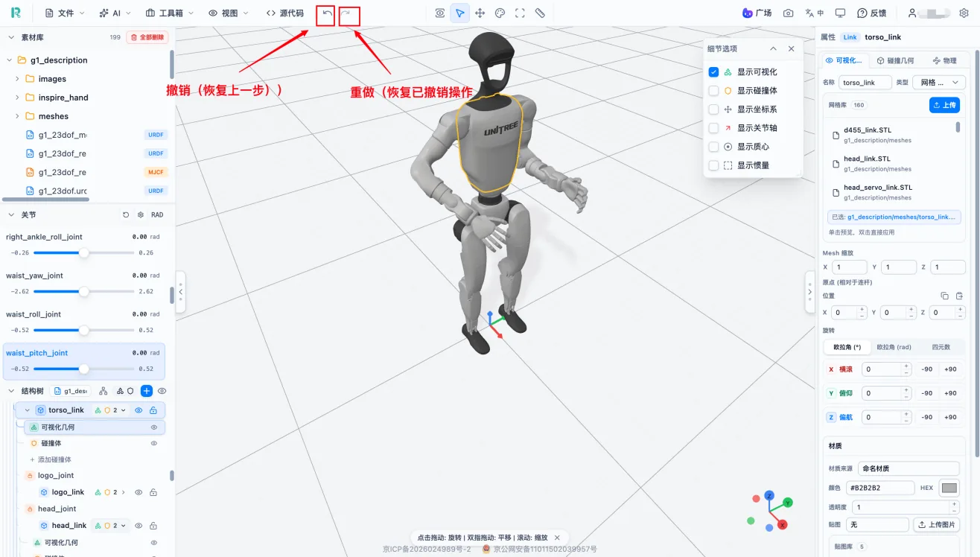Select the arrow pointer selection tool
The height and width of the screenshot is (557, 980).
click(x=460, y=13)
